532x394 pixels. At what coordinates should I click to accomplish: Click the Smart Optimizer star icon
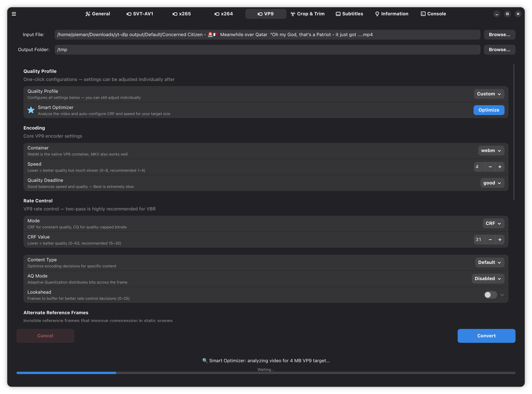point(31,110)
